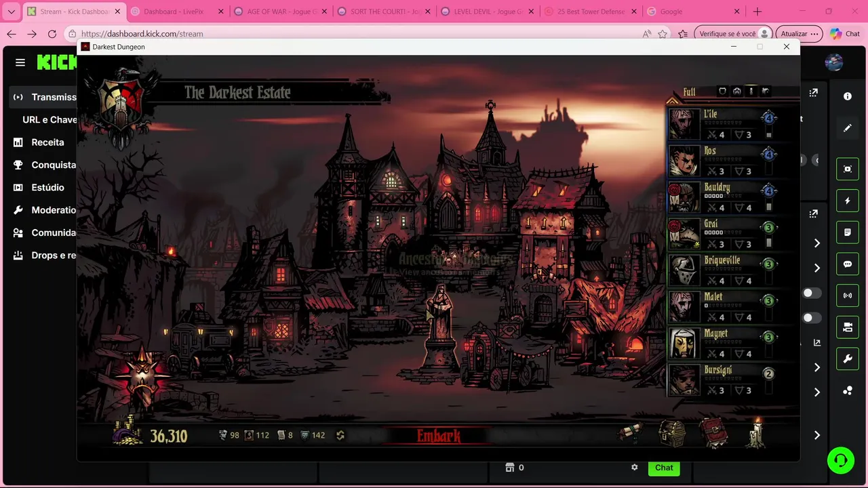Expand the first chevron row in Kick panel

pos(817,243)
